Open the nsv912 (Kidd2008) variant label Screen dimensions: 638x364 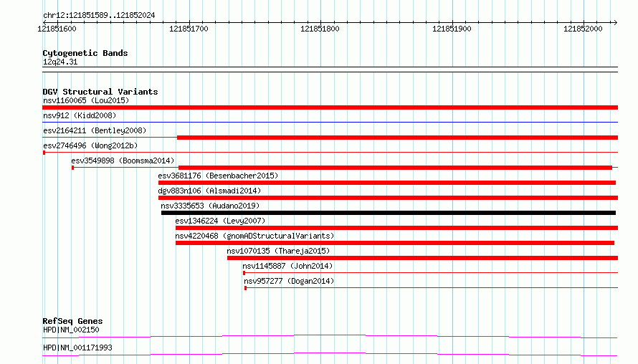tap(80, 115)
